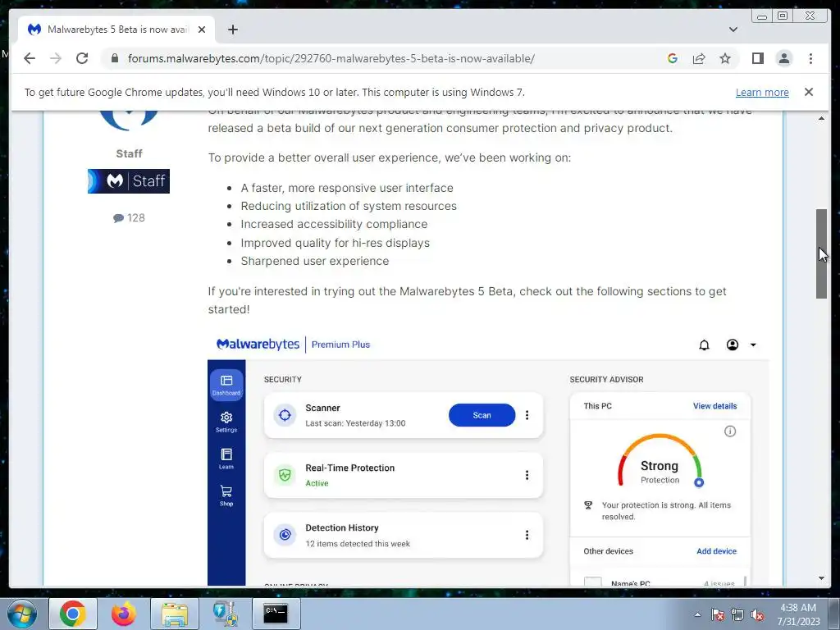Image resolution: width=840 pixels, height=630 pixels.
Task: Reload the Malwarebytes forum page
Action: point(82,58)
